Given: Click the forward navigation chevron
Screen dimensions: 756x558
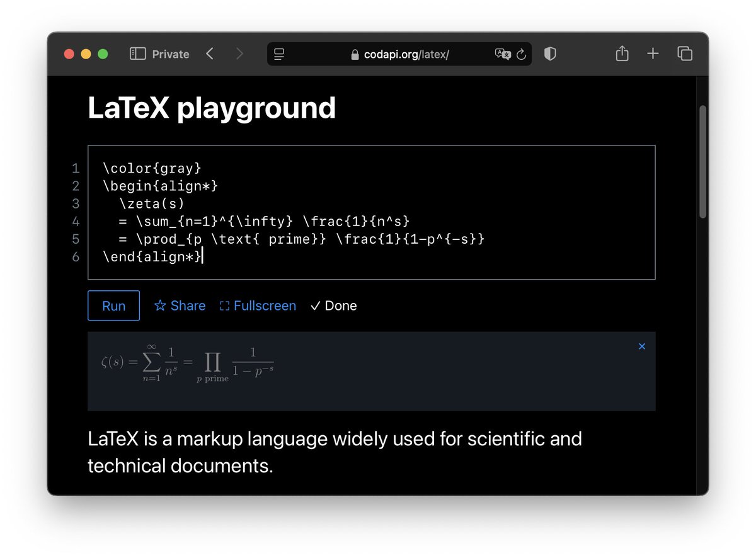Looking at the screenshot, I should [240, 54].
